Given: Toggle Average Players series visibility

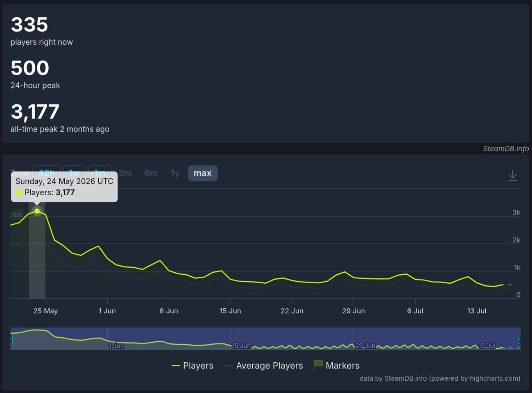Looking at the screenshot, I should [264, 366].
